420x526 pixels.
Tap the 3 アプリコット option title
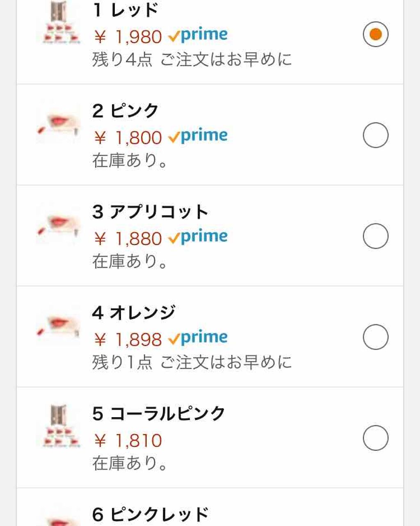[150, 212]
